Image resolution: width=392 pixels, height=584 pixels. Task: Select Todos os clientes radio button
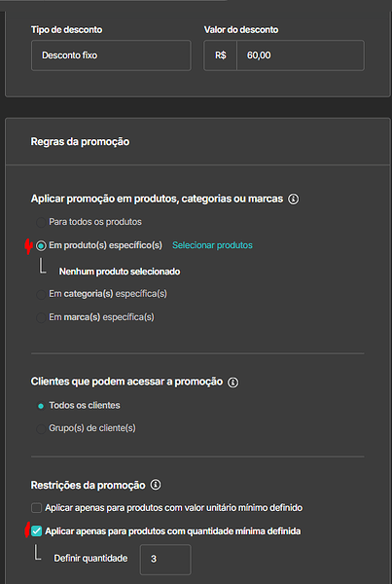(x=41, y=406)
